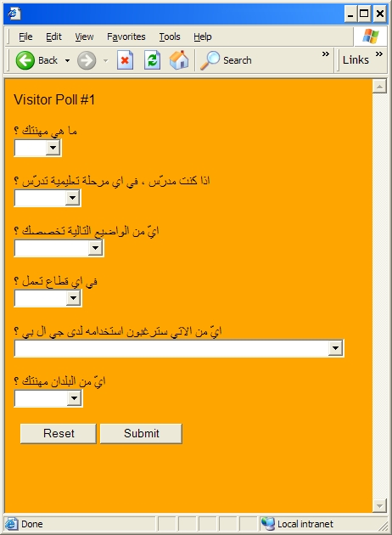Click the Internet Explorer icon in title bar
Screen dimensions: 392x535
pos(14,14)
